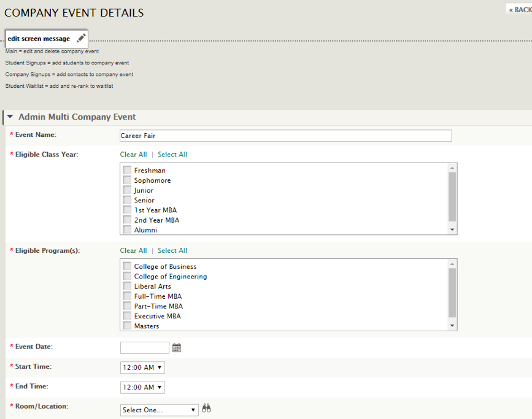Collapse the Admin Multi Company Event section
Image resolution: width=532 pixels, height=419 pixels.
pos(10,117)
